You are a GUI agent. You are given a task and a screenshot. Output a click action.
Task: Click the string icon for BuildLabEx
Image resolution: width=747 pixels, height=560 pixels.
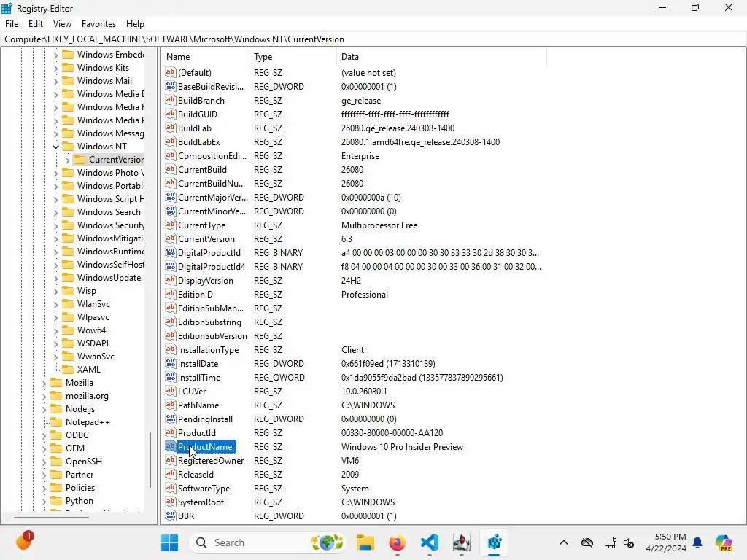tap(171, 141)
